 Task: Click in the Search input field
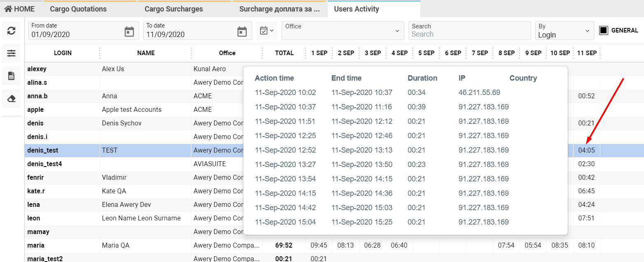point(469,34)
